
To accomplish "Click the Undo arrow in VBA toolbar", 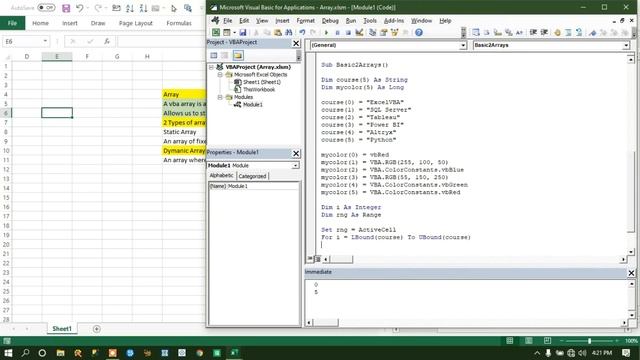I will pos(302,33).
